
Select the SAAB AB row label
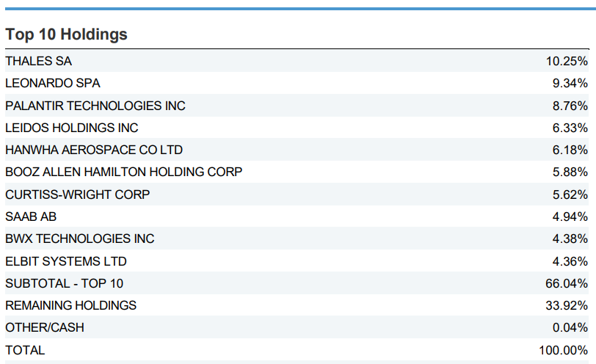pos(31,216)
